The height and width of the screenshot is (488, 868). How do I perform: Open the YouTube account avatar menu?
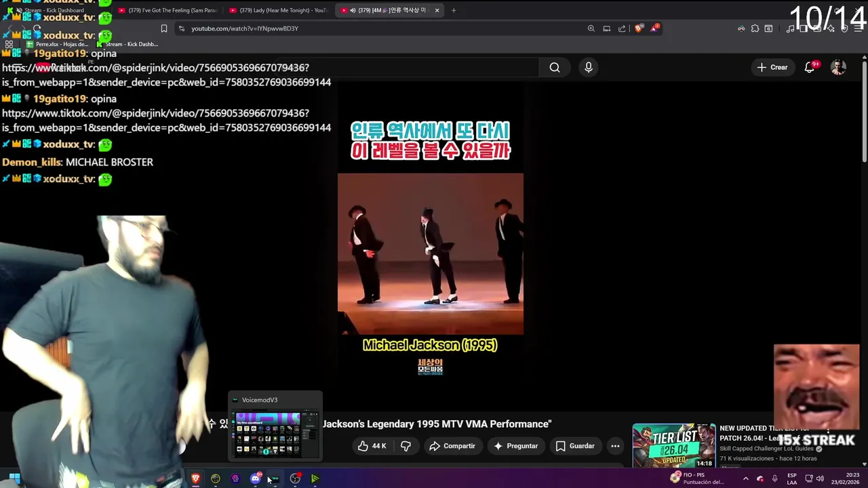pos(839,67)
